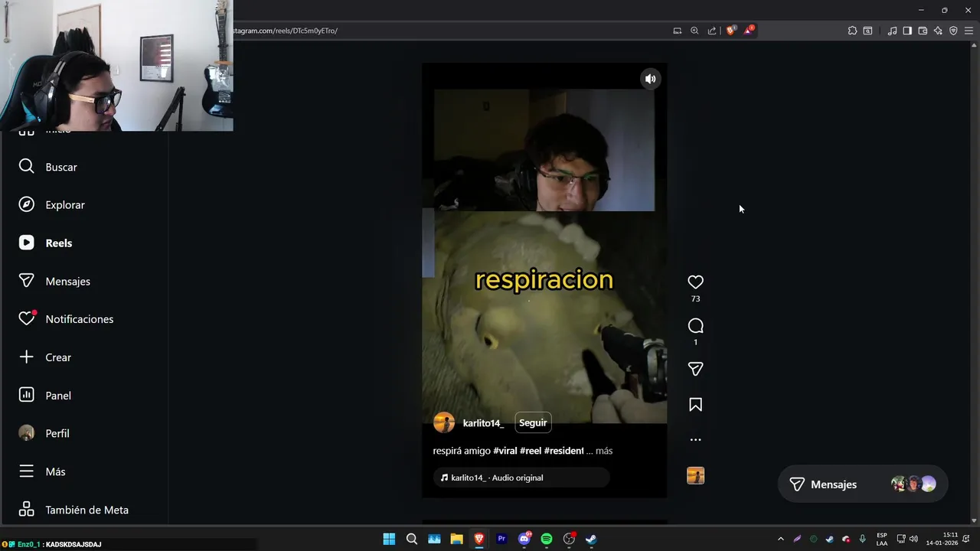Open the Brave VPN shield icon
The height and width of the screenshot is (551, 980).
pyautogui.click(x=953, y=31)
